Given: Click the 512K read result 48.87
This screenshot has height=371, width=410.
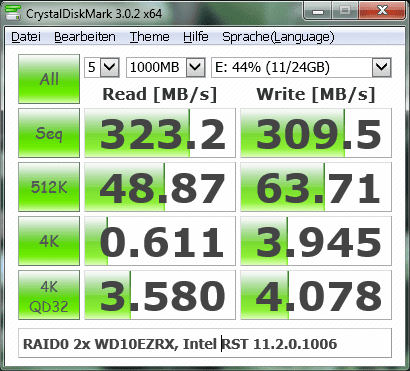Looking at the screenshot, I should point(160,187).
